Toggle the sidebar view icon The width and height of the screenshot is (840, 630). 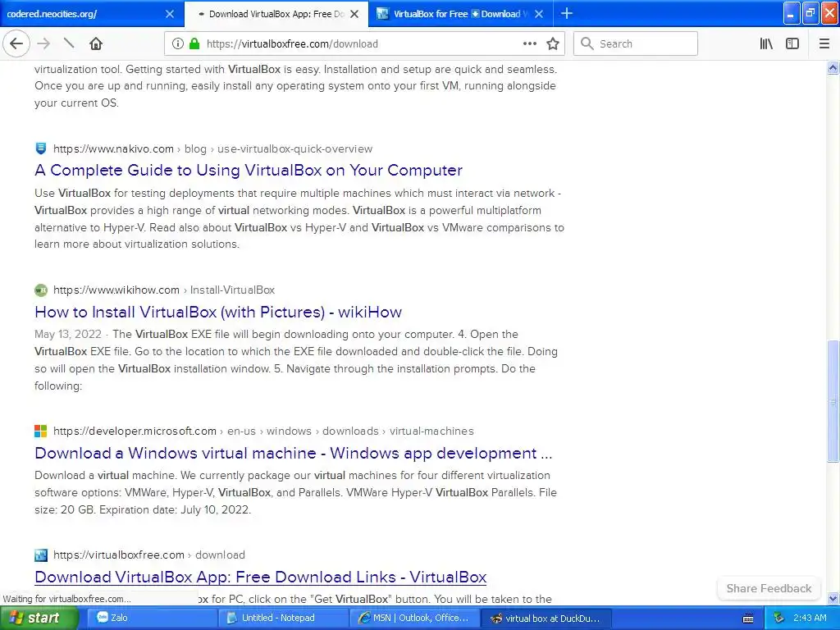pos(792,43)
